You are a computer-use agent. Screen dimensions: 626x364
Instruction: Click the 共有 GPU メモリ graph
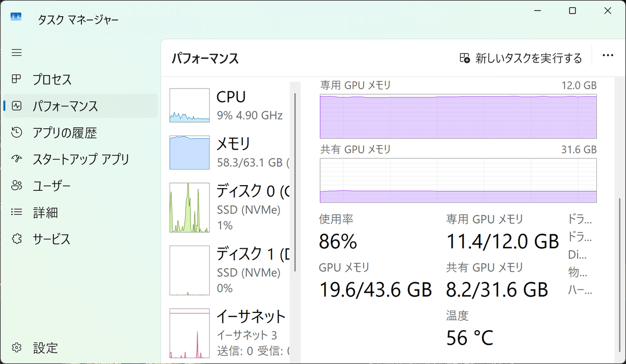pyautogui.click(x=458, y=180)
